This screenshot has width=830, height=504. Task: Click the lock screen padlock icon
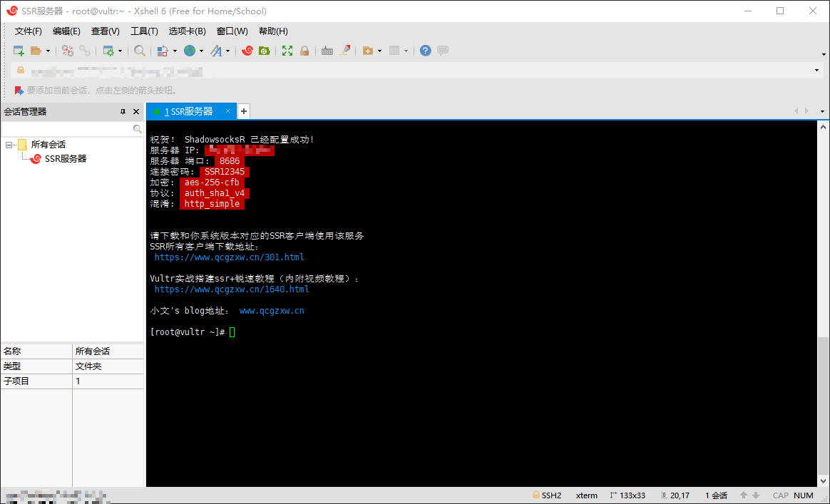click(304, 51)
